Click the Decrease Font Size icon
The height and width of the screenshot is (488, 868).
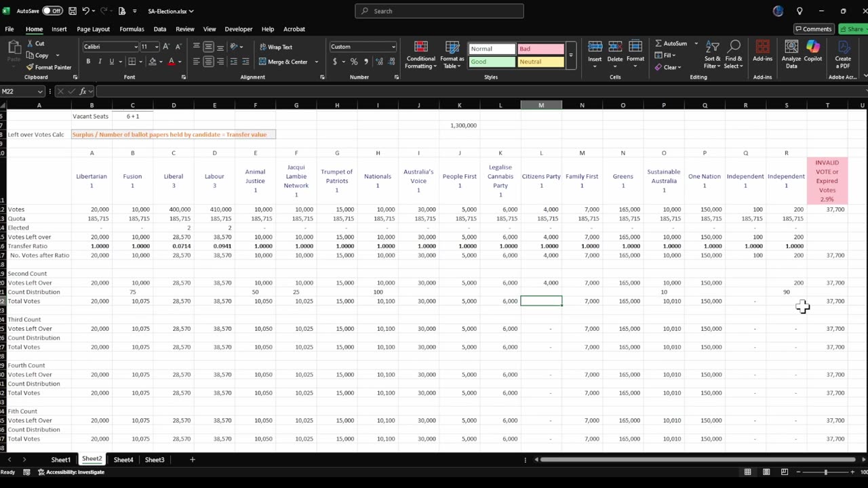point(180,47)
